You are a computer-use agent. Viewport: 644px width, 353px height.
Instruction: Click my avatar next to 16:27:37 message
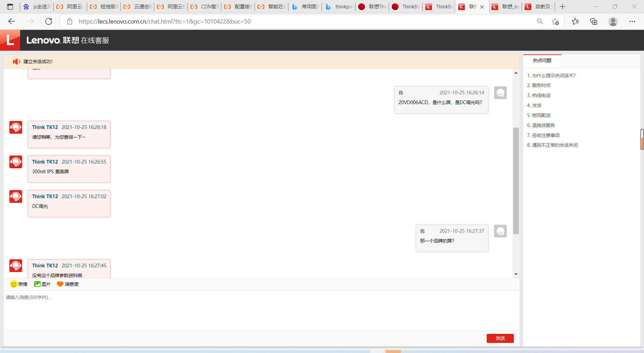pos(500,231)
